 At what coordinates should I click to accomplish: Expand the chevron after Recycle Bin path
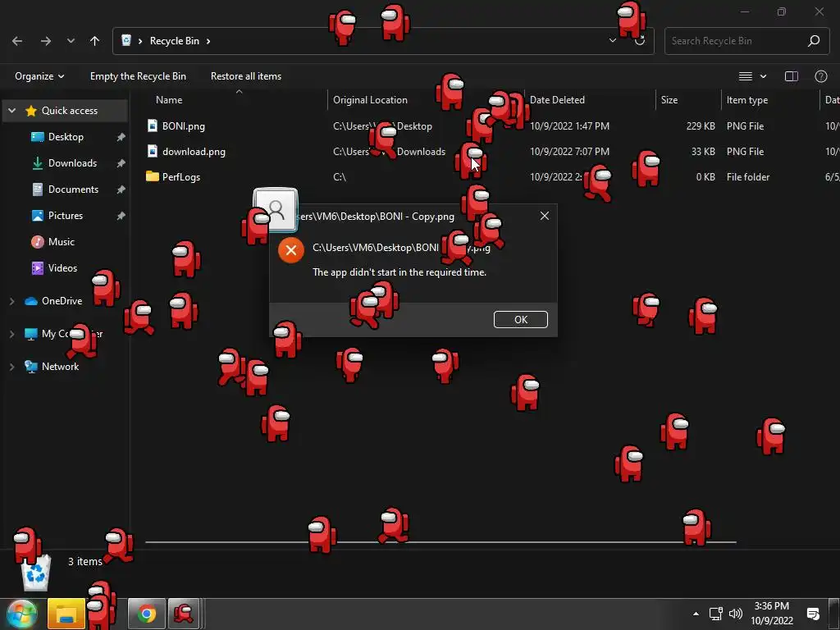coord(208,41)
